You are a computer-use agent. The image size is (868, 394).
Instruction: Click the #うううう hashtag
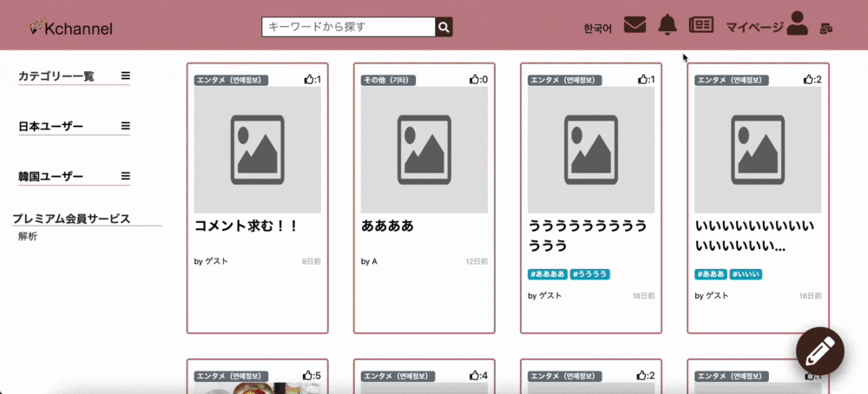point(590,274)
